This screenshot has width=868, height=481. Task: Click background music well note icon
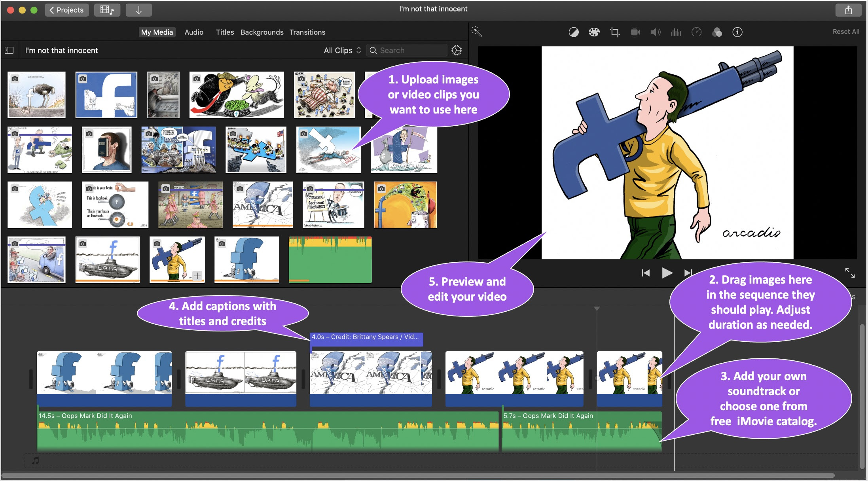(36, 460)
